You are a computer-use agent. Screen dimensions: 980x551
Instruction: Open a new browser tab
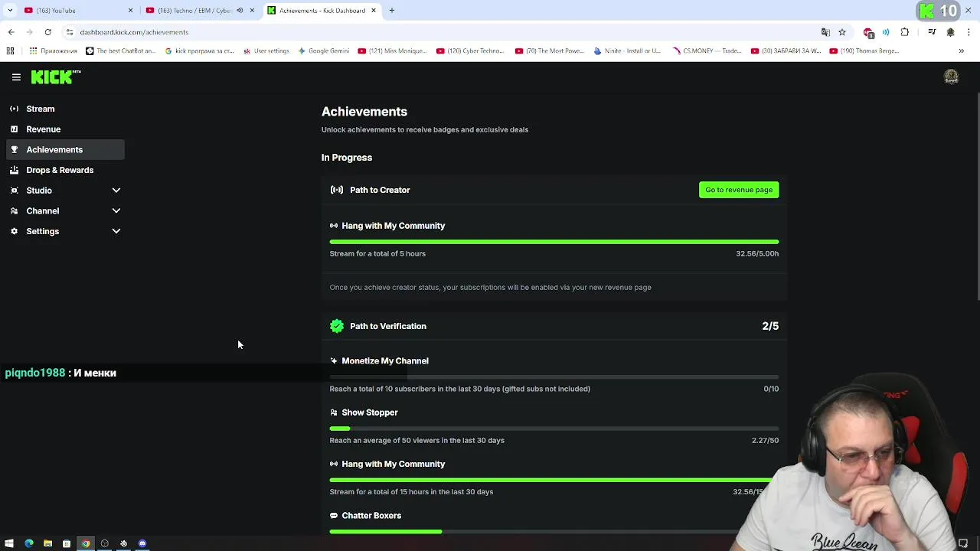[391, 11]
